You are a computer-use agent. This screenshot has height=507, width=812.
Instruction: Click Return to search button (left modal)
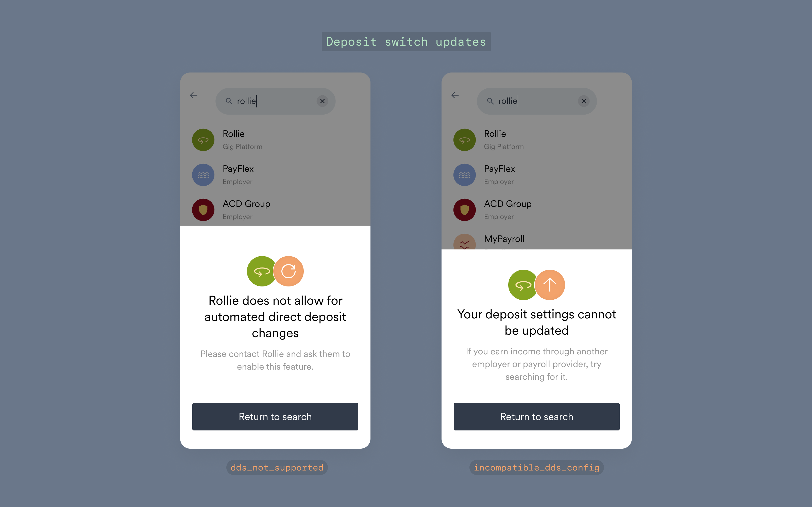click(275, 417)
